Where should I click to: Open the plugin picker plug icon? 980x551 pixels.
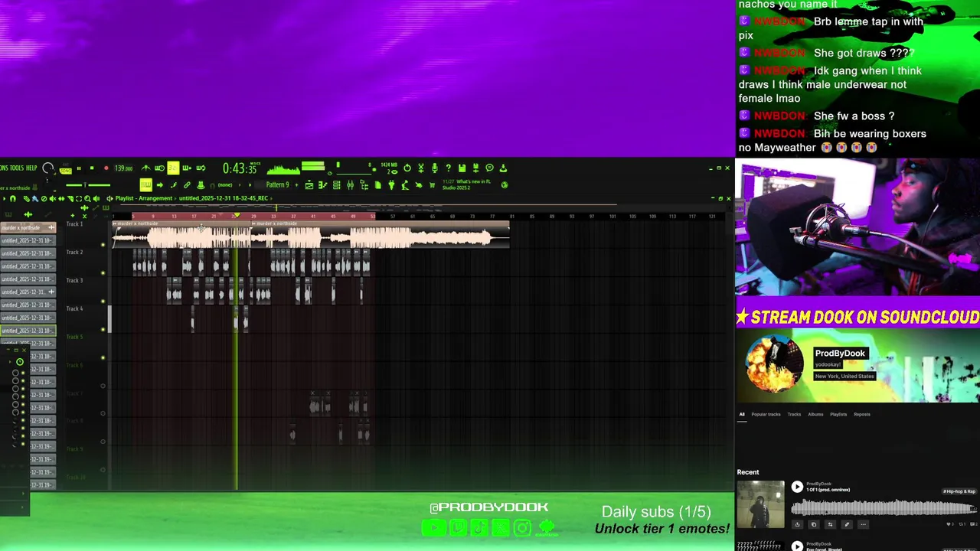[x=391, y=185]
